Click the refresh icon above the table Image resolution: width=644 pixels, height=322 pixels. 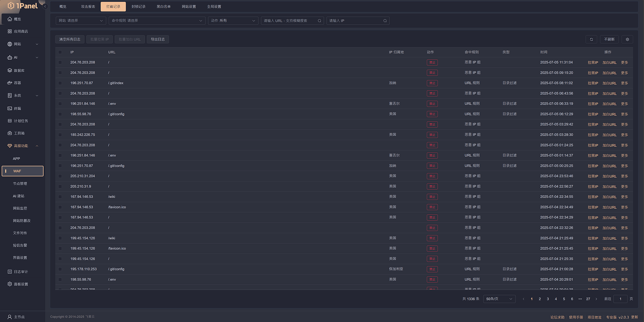(x=591, y=40)
